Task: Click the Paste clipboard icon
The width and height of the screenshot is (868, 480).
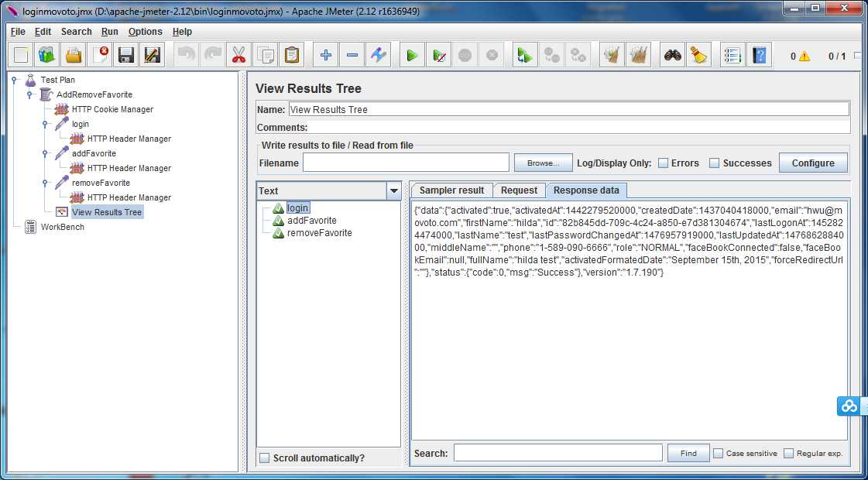Action: click(x=292, y=56)
